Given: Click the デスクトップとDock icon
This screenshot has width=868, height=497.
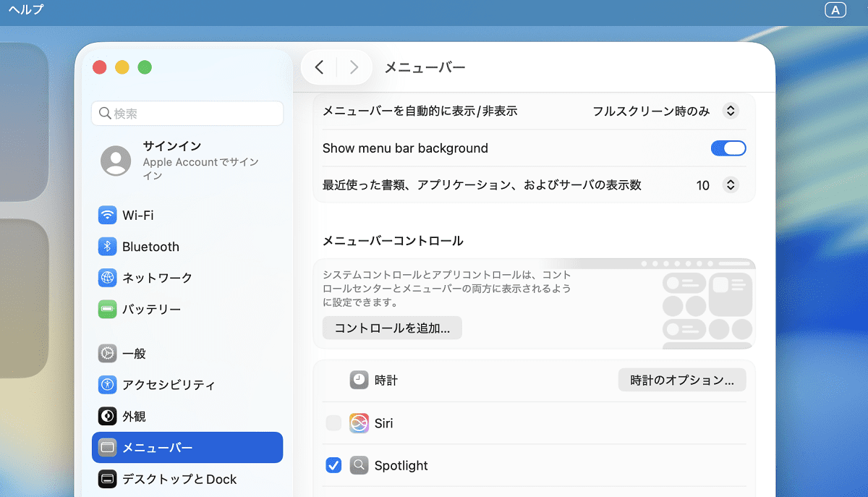Looking at the screenshot, I should coord(107,479).
